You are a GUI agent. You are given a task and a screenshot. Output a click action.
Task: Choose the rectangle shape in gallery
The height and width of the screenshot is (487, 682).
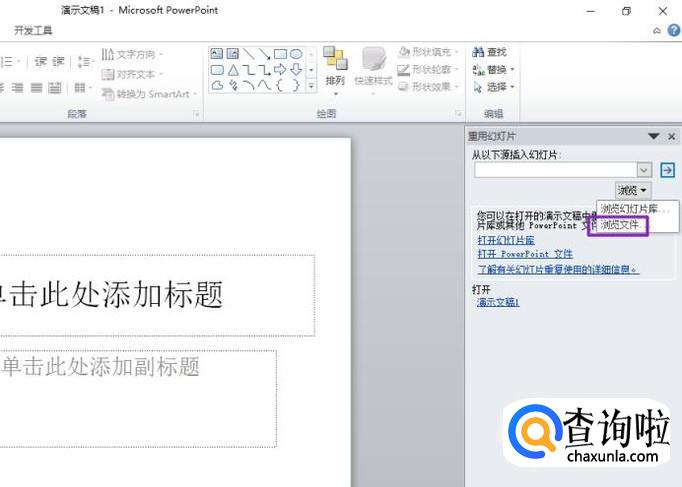[280, 53]
